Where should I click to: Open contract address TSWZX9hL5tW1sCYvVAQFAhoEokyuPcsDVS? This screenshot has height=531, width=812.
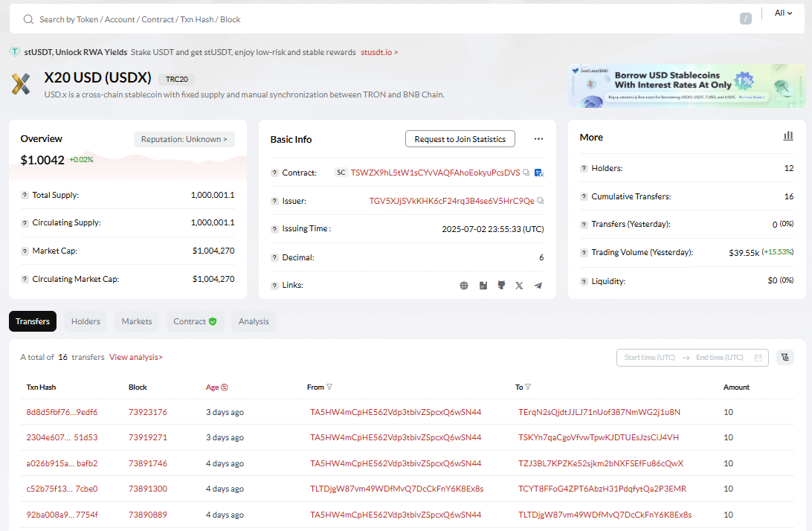pos(435,173)
